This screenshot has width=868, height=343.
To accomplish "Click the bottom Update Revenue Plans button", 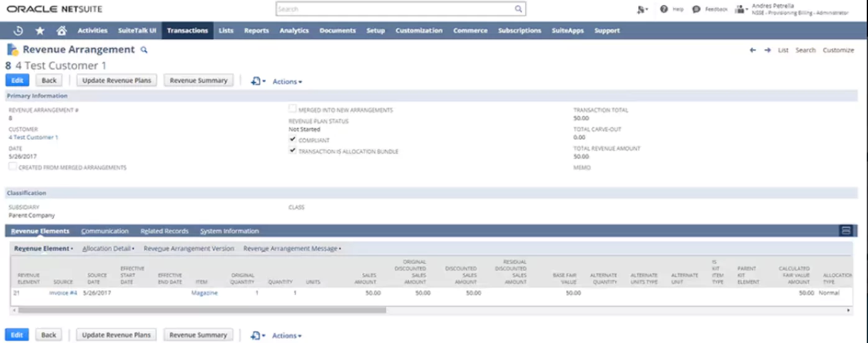I will (117, 335).
